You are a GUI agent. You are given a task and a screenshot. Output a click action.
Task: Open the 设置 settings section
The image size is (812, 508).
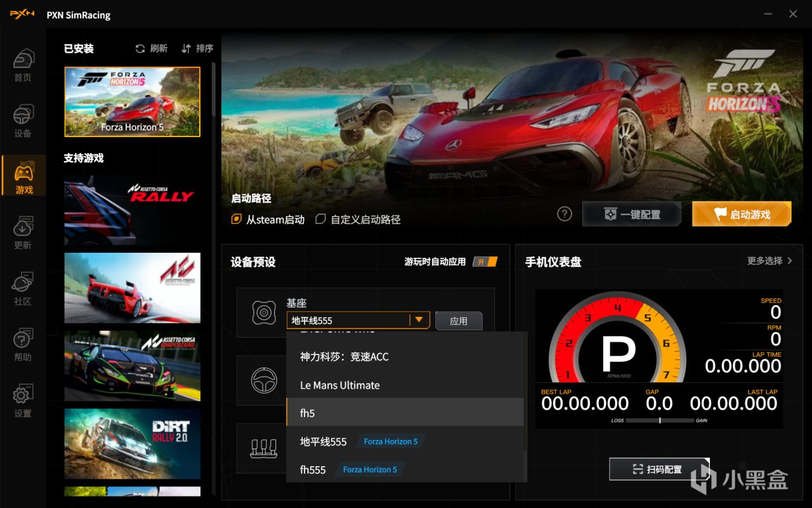[x=23, y=401]
